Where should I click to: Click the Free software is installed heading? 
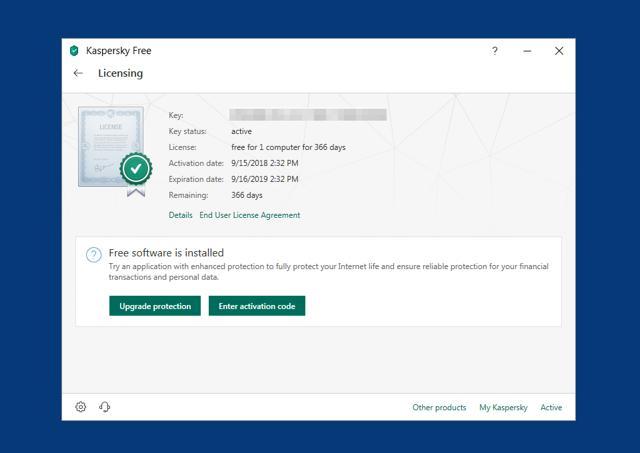(166, 253)
